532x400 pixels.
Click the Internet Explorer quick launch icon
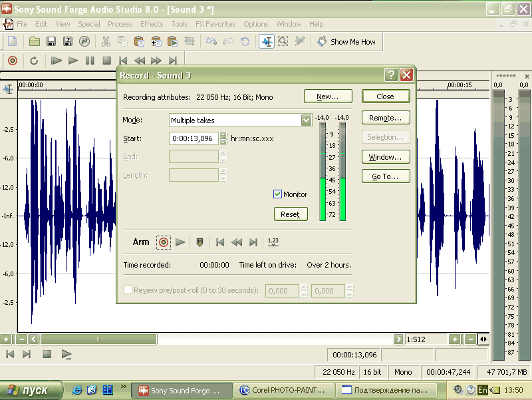tap(77, 390)
